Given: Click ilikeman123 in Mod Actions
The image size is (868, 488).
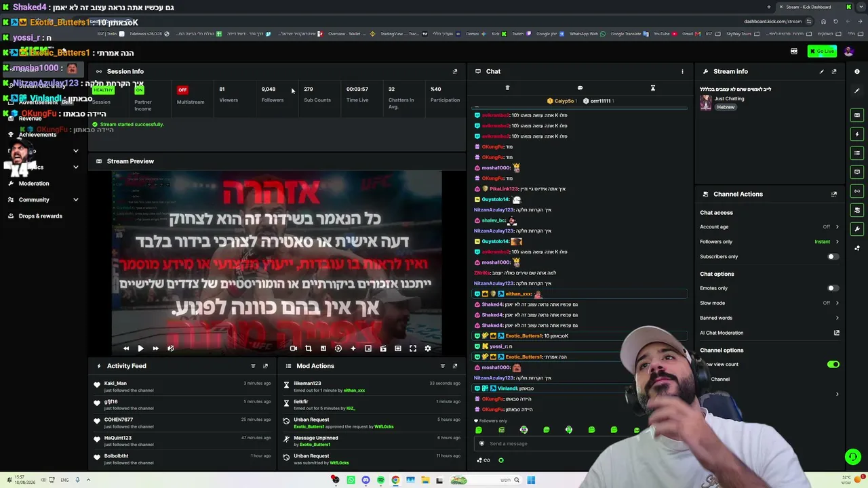Looking at the screenshot, I should 307,384.
